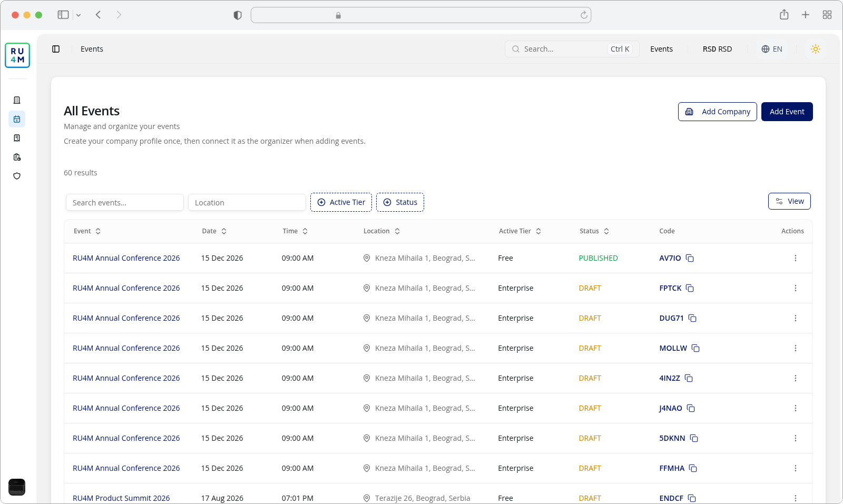
Task: Click the RU4M logo in sidebar
Action: [17, 55]
